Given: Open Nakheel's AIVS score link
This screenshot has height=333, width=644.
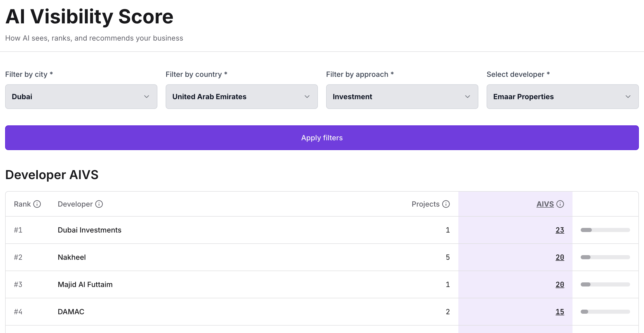Looking at the screenshot, I should click(x=560, y=257).
